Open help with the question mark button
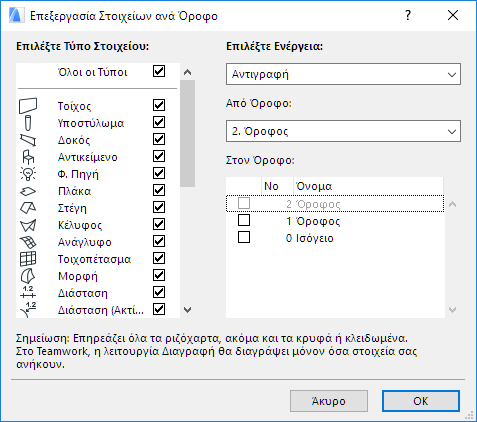 pyautogui.click(x=408, y=15)
